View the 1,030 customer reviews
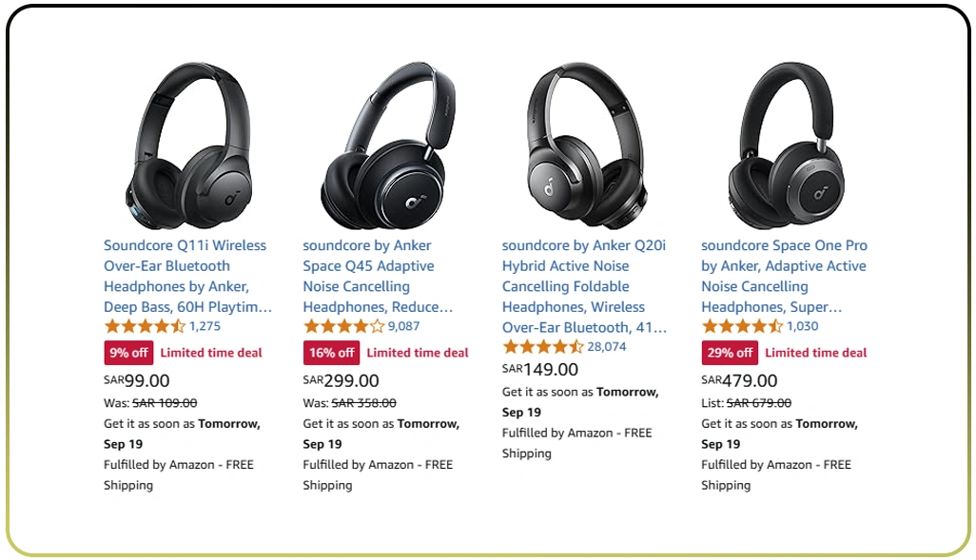The image size is (976, 560). pyautogui.click(x=802, y=326)
